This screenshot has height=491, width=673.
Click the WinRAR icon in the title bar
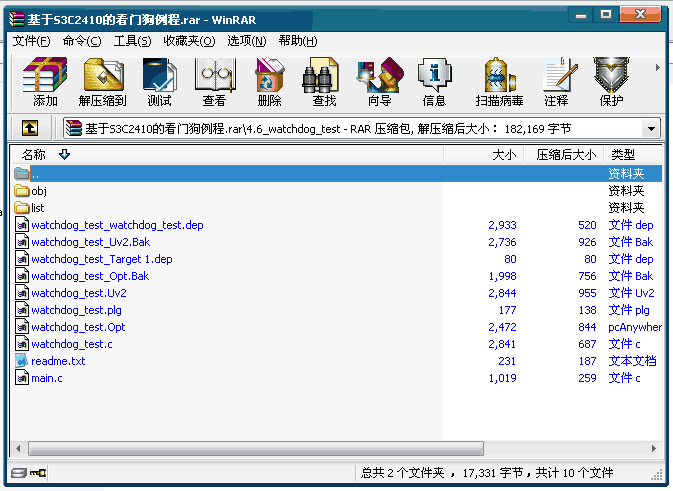tap(17, 19)
